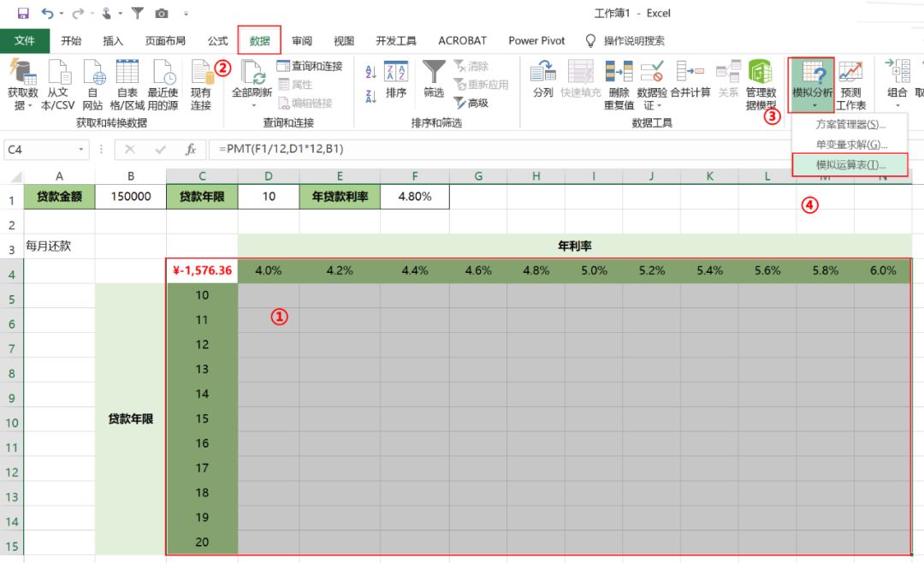Open 数据验证 (Data Validation)
The height and width of the screenshot is (563, 924).
pyautogui.click(x=654, y=83)
